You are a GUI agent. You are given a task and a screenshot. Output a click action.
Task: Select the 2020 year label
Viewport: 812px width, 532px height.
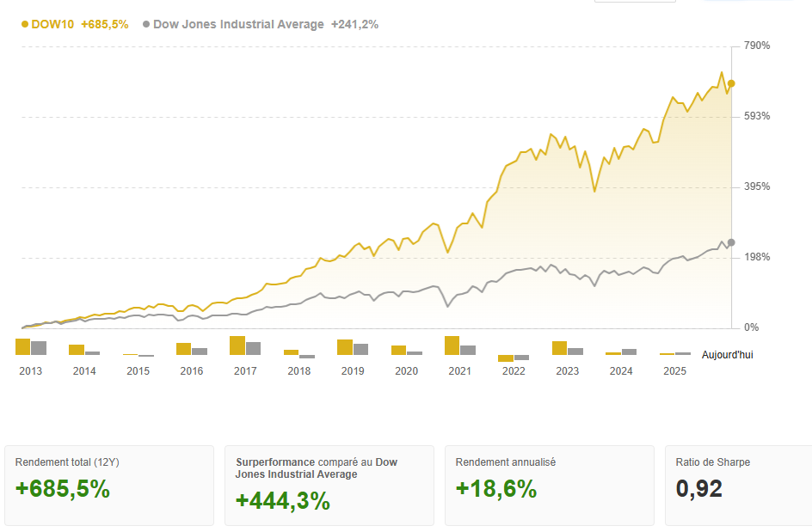pyautogui.click(x=406, y=371)
